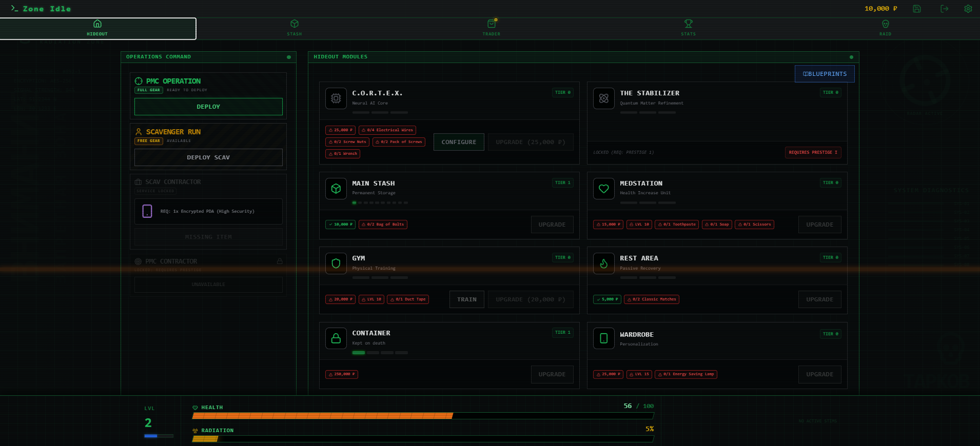
Task: Click the Scav Contractor briefcase icon
Action: point(139,182)
